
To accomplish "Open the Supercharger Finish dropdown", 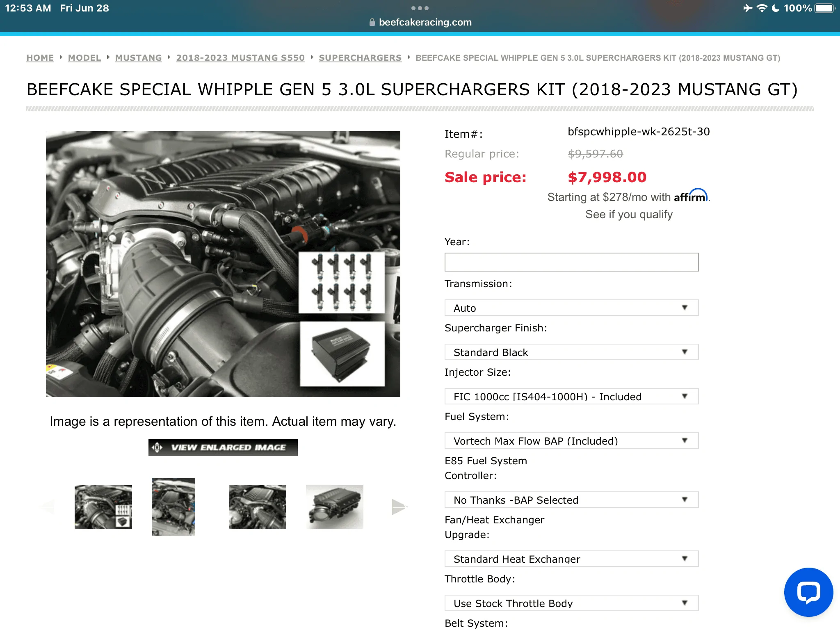I will pos(571,352).
